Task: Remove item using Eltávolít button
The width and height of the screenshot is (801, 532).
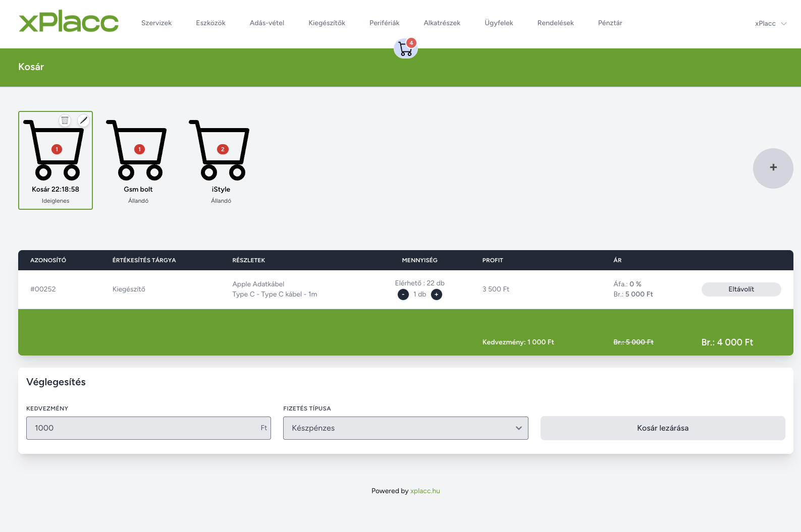Action: pos(741,289)
